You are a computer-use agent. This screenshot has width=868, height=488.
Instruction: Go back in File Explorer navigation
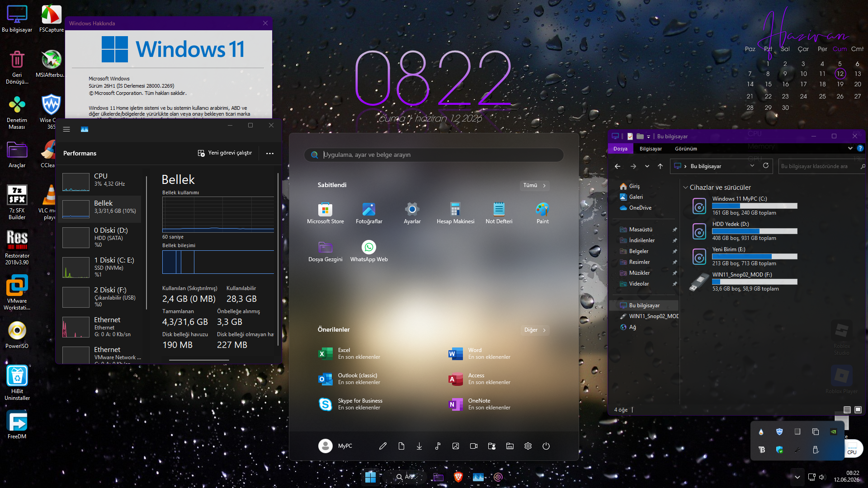click(618, 166)
